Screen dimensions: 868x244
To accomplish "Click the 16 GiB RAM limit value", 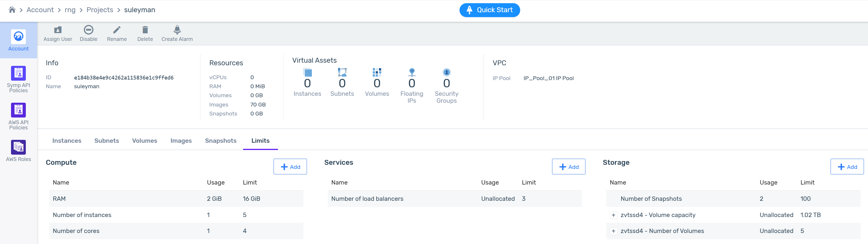I will pos(251,199).
